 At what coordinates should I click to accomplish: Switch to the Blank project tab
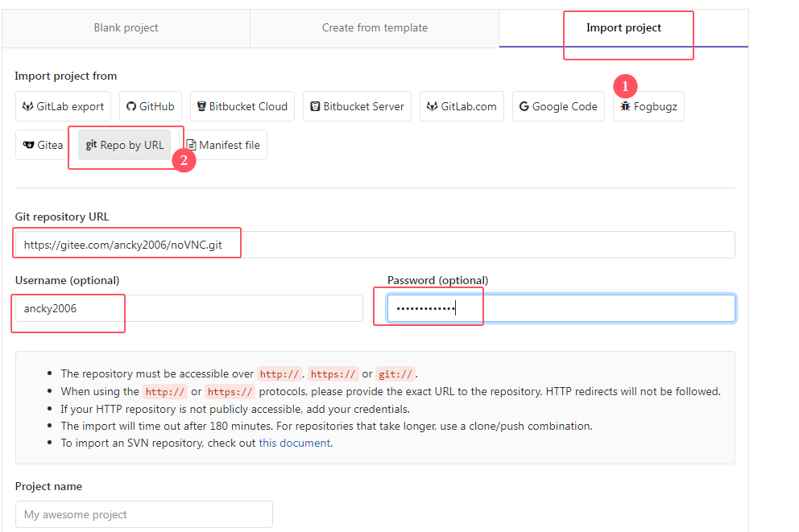[126, 28]
